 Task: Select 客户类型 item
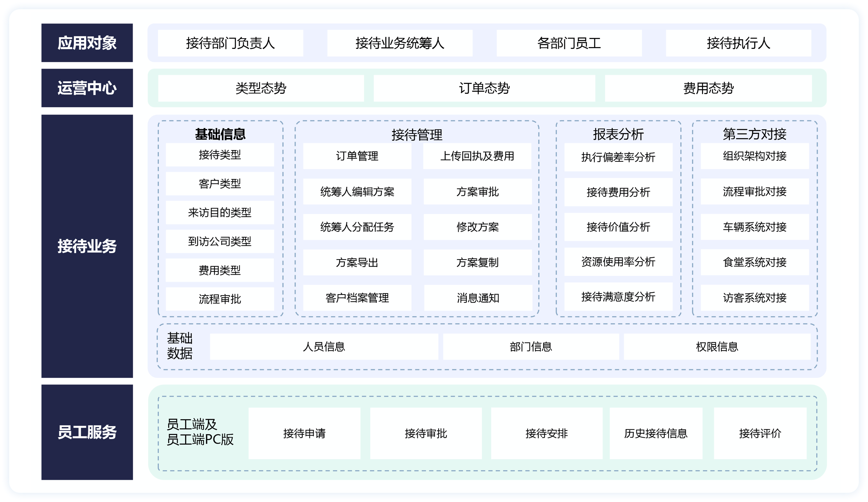(220, 184)
